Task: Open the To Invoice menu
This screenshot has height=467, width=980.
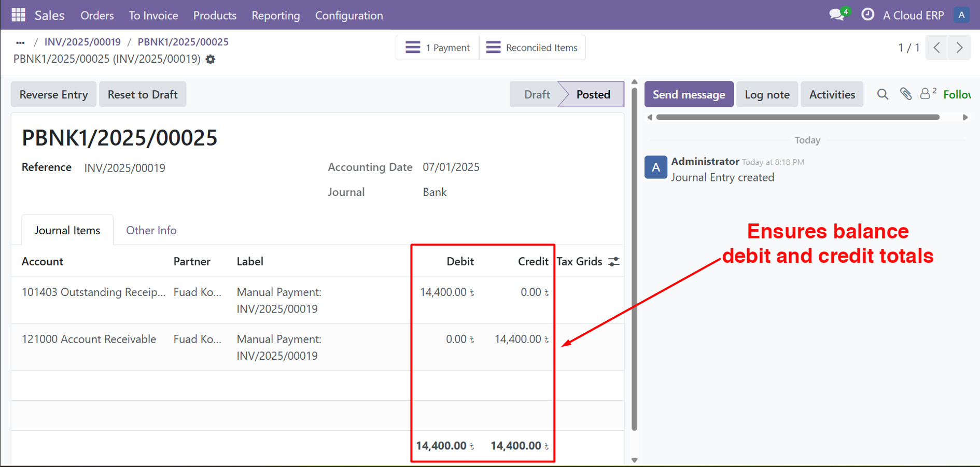Action: pos(153,16)
